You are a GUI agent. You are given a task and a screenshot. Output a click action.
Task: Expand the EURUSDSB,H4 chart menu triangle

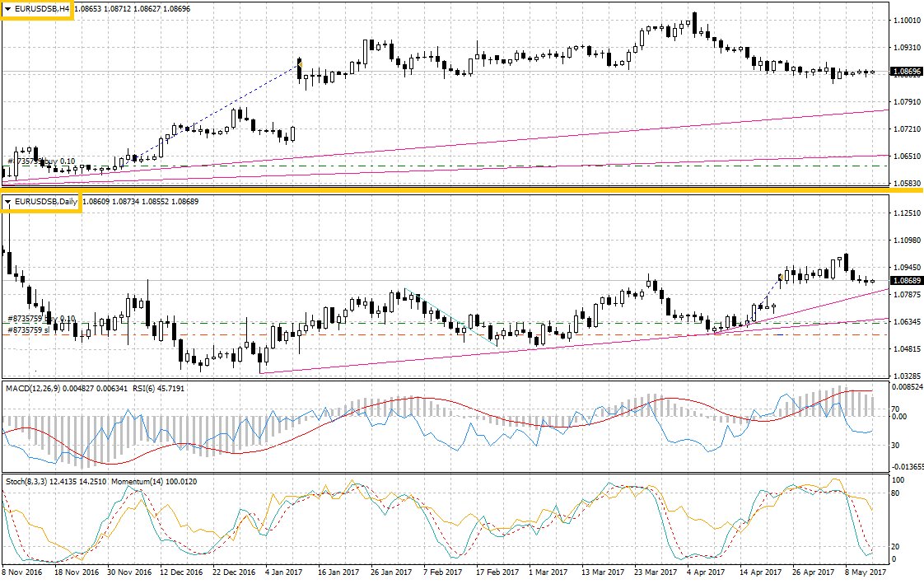point(8,9)
